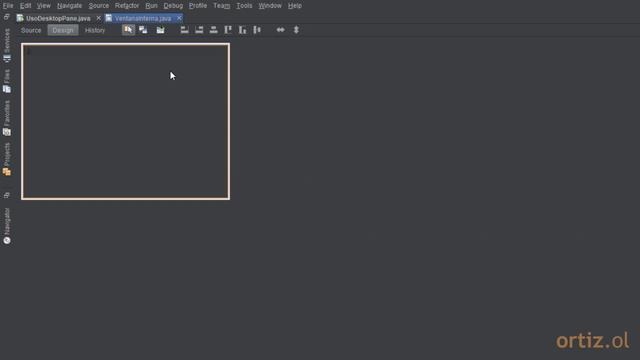Open the Source menu
640x360 pixels.
click(x=99, y=6)
